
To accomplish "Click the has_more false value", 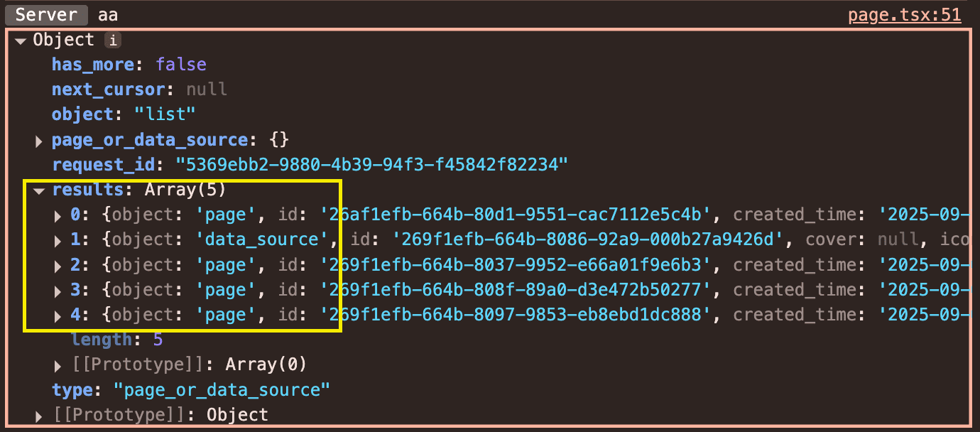I will (181, 65).
